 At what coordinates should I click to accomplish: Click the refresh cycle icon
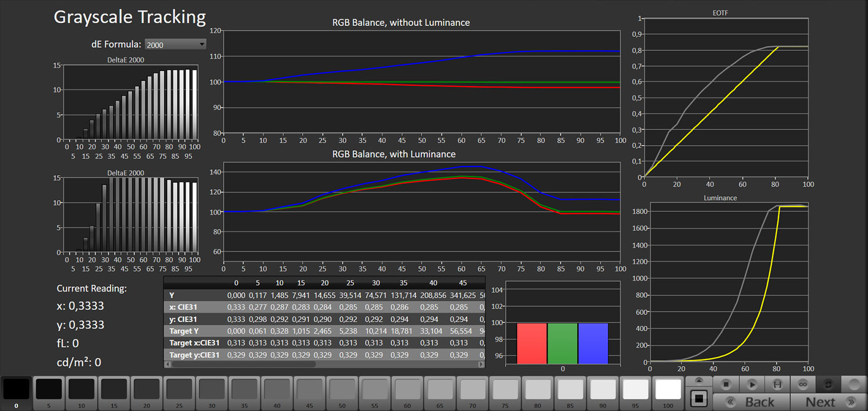pyautogui.click(x=828, y=384)
